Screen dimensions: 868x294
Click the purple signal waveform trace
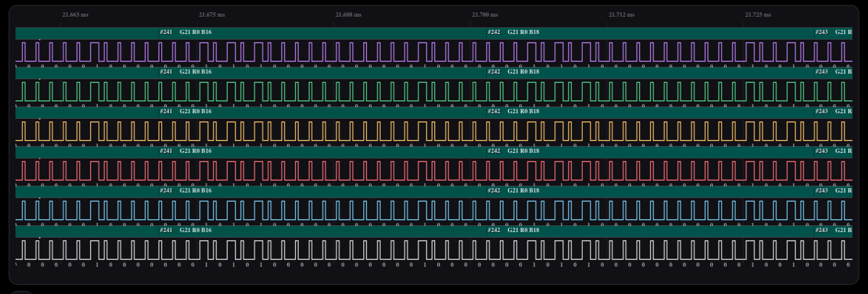pyautogui.click(x=434, y=52)
